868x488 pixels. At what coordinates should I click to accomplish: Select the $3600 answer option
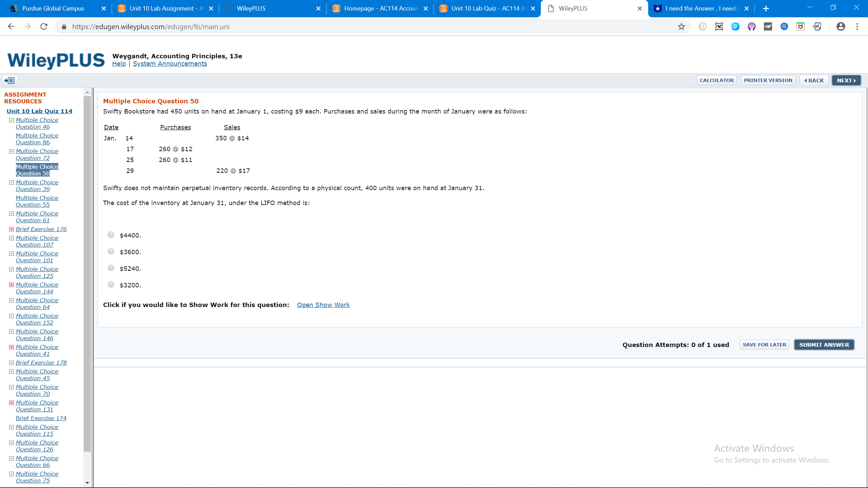111,251
